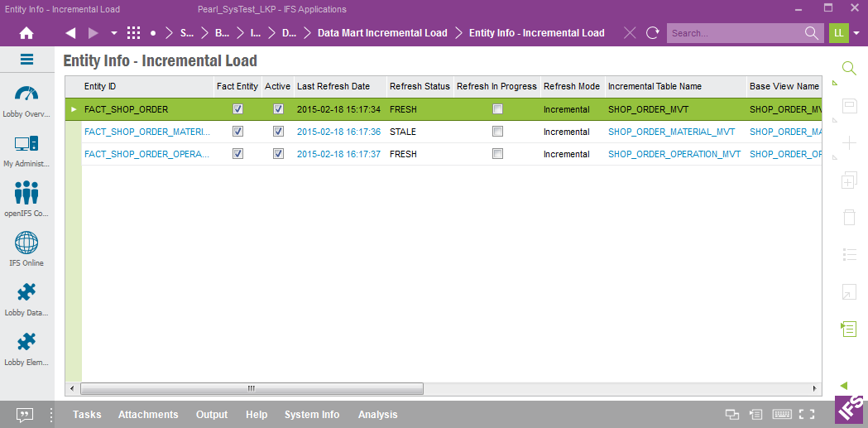Image resolution: width=868 pixels, height=428 pixels.
Task: Expand the user menu dropdown arrow
Action: click(857, 33)
